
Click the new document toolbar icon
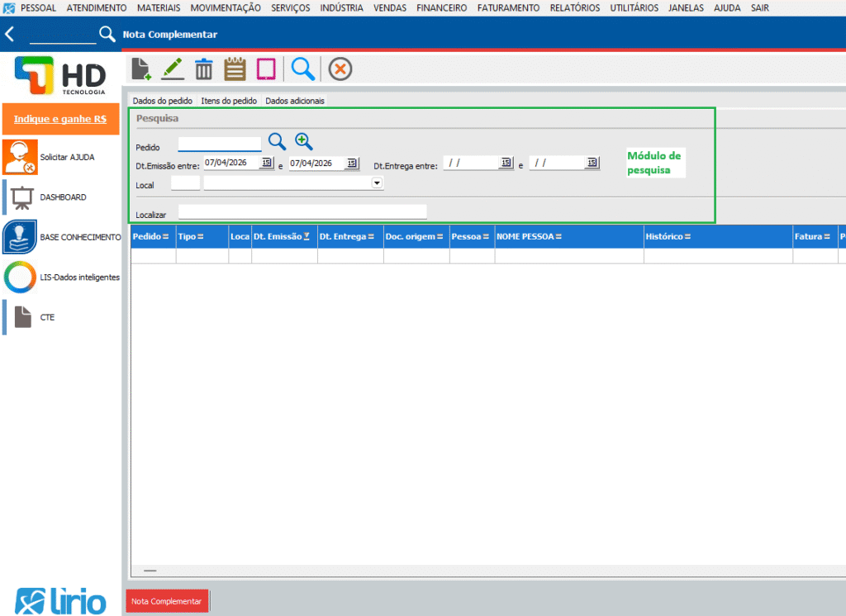141,69
